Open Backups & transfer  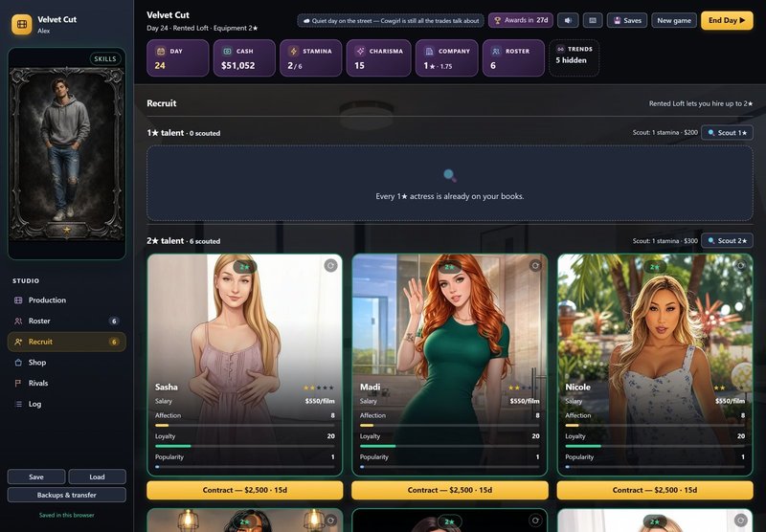[x=66, y=495]
